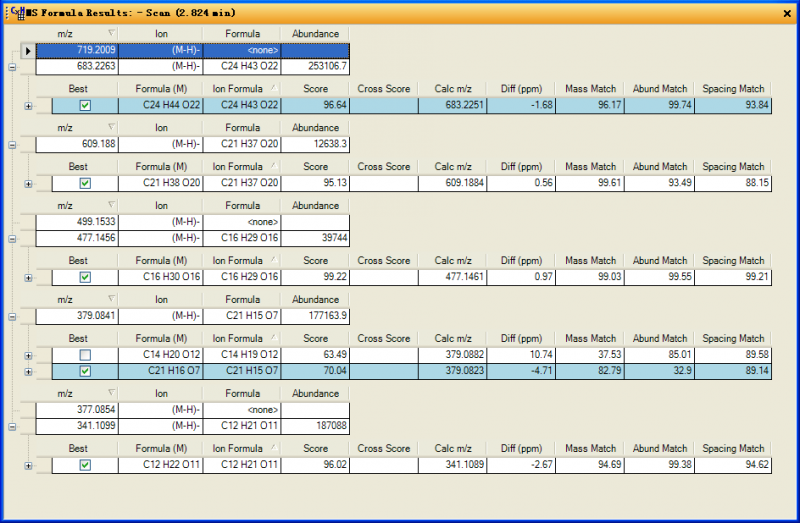Sort by Abundance column in top table
This screenshot has height=523, width=800.
point(315,34)
